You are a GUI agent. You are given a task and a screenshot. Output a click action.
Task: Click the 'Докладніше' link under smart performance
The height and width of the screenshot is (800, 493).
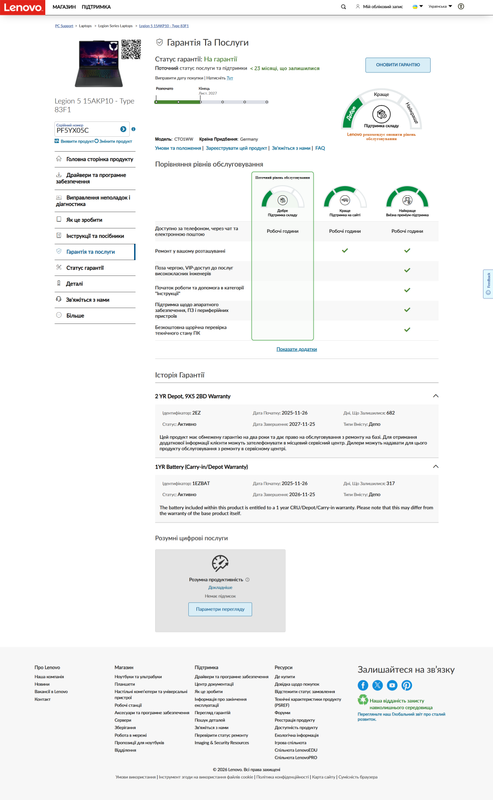click(x=220, y=588)
